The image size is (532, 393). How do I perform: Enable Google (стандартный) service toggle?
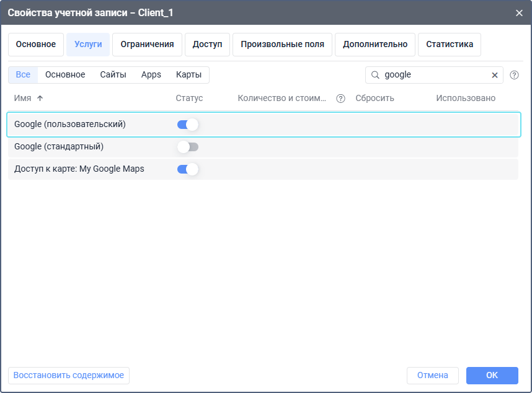tap(188, 147)
